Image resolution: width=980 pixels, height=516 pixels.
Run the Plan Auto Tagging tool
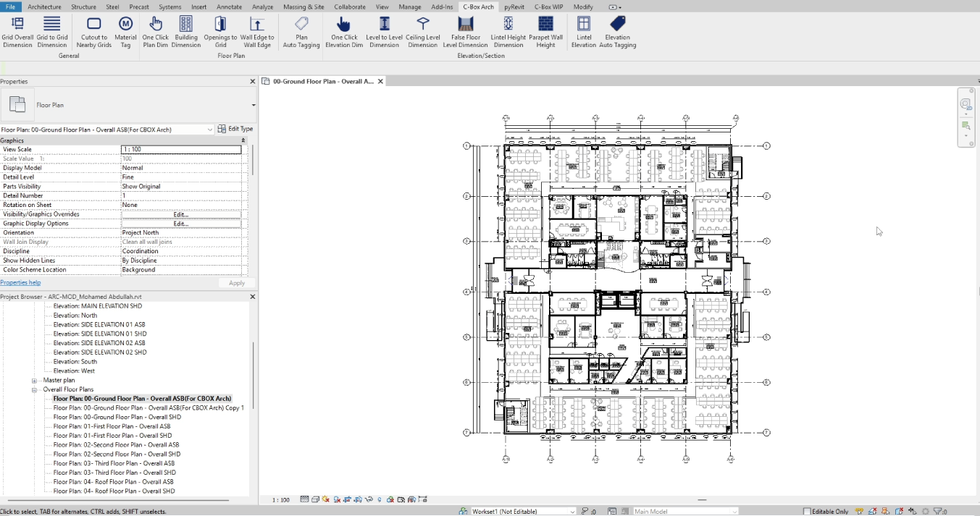(x=301, y=33)
